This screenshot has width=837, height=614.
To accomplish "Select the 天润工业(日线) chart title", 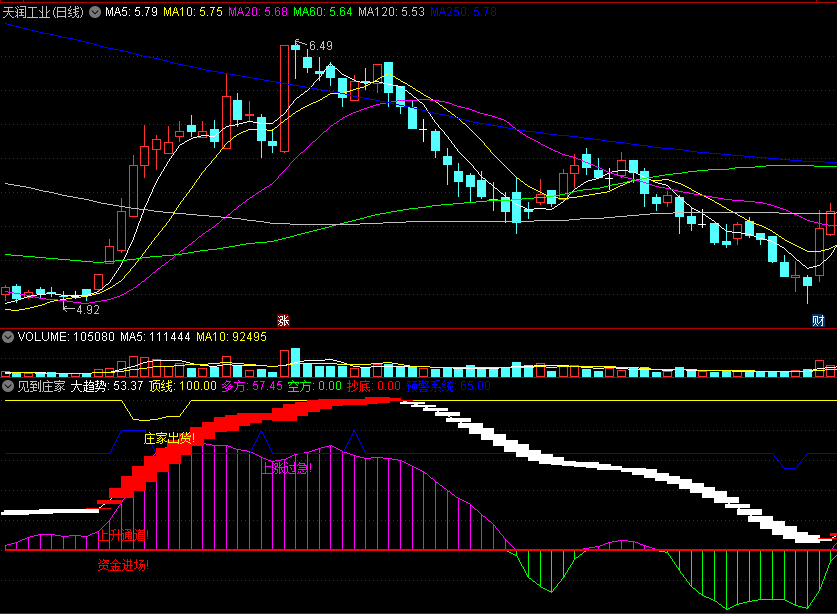I will 43,12.
